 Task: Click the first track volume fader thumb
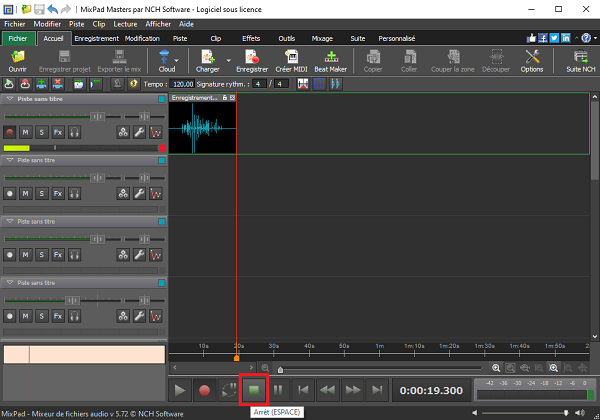click(98, 116)
